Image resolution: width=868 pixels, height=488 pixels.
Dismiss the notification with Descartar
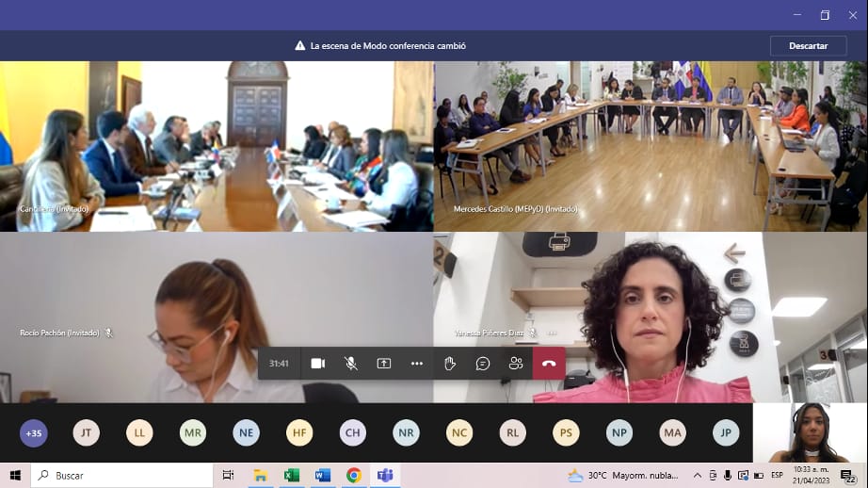click(808, 45)
